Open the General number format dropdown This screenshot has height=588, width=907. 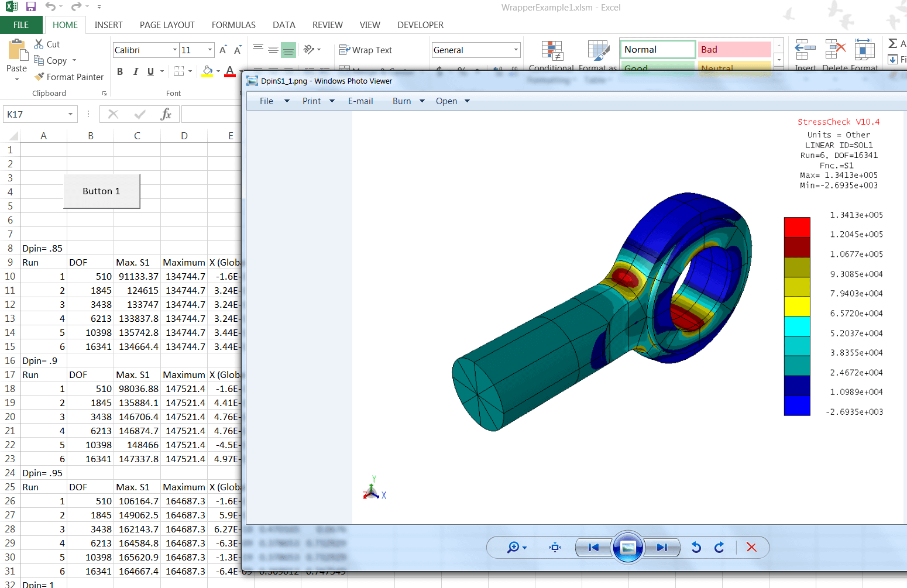pyautogui.click(x=516, y=50)
